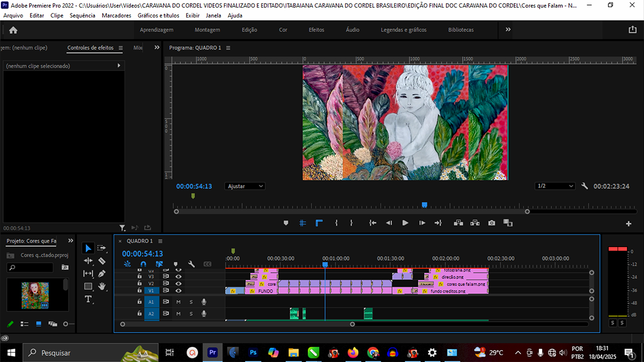Toggle Linked Selection in timeline
644x362 pixels.
coord(159,264)
